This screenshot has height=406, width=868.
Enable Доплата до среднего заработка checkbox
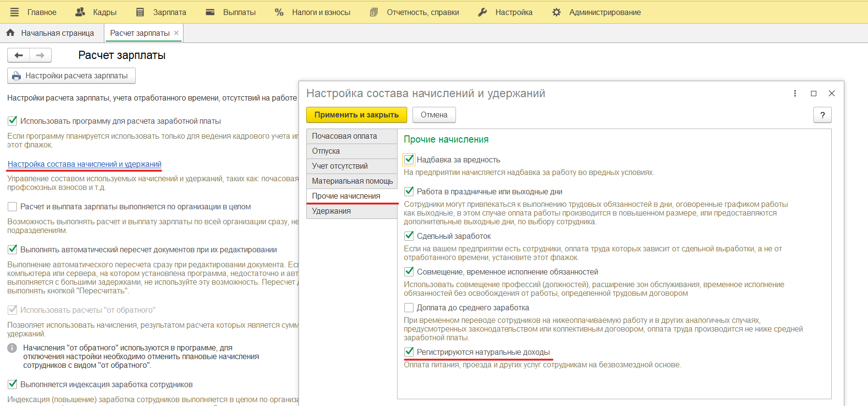pos(409,307)
